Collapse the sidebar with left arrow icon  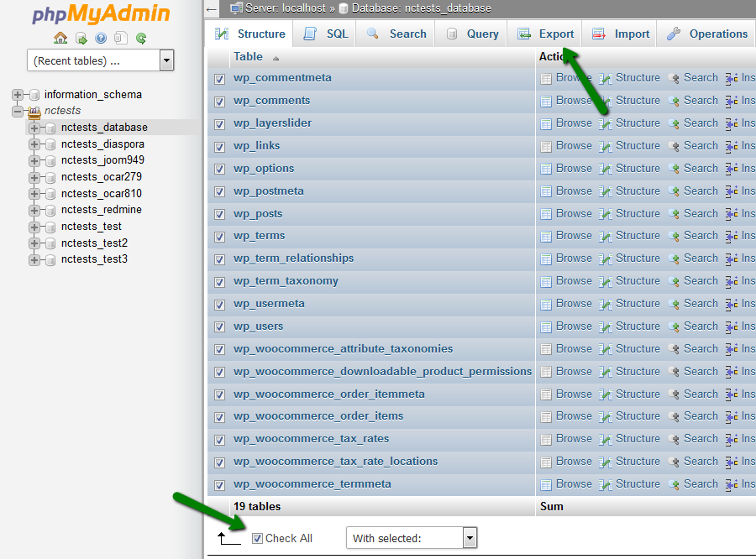[x=211, y=8]
